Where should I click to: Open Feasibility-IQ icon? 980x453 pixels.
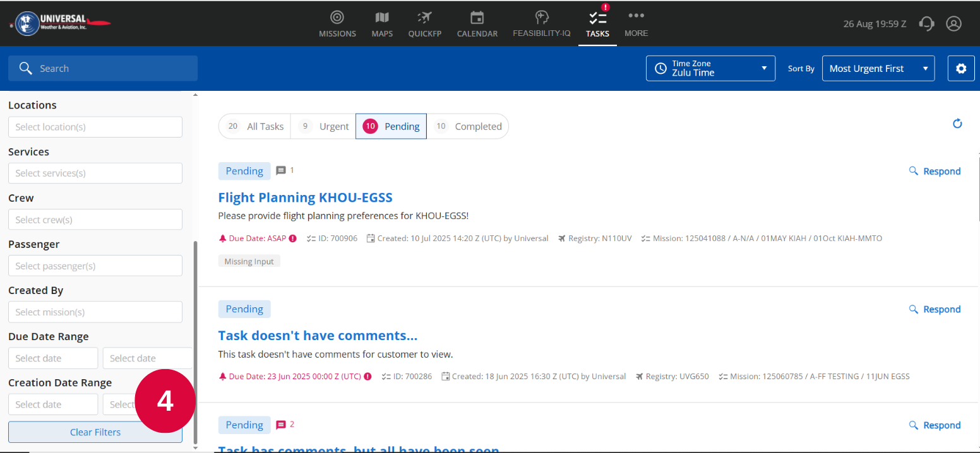pos(541,18)
